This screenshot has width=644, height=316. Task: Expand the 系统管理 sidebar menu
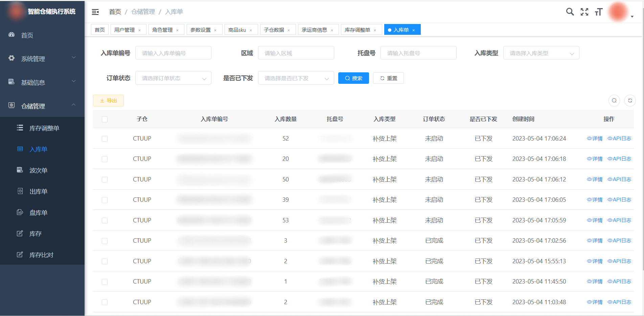(42, 58)
